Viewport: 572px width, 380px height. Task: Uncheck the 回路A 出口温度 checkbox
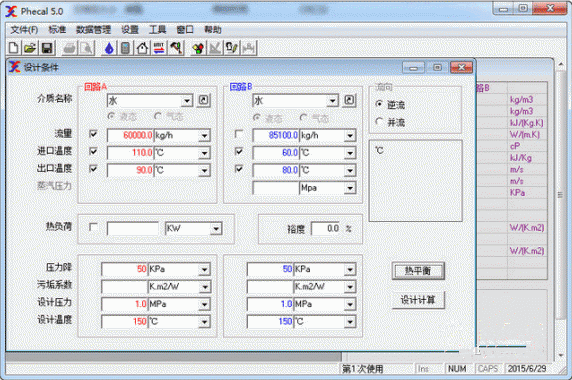pos(93,168)
